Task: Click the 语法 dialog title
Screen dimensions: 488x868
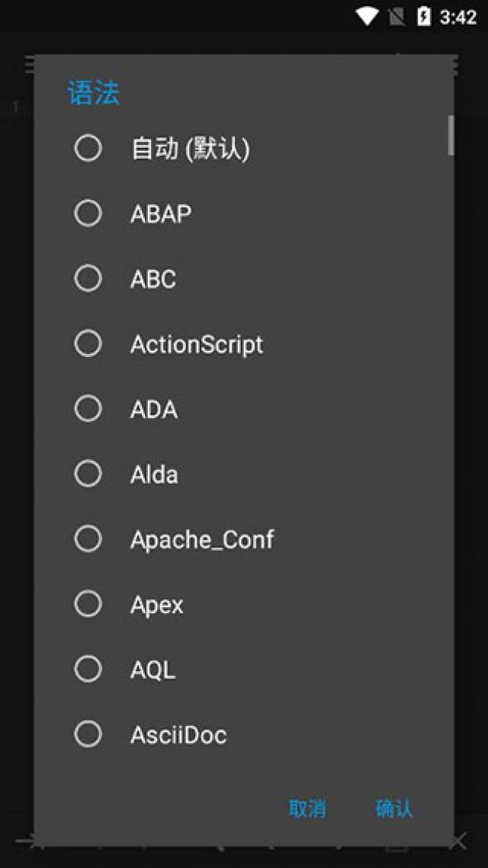Action: pos(94,93)
